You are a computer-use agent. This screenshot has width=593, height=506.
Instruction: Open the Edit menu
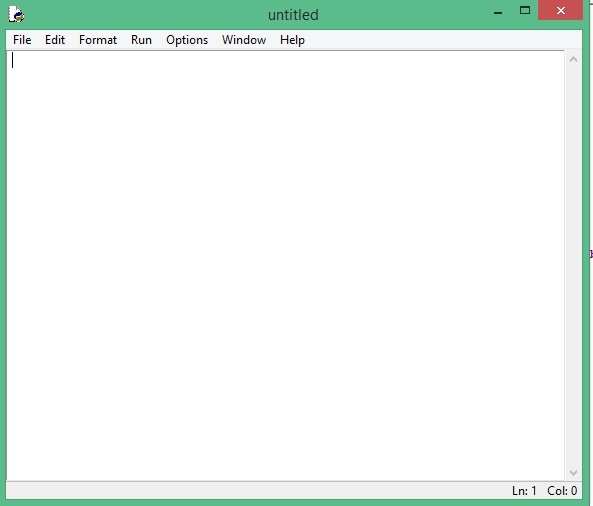(55, 40)
